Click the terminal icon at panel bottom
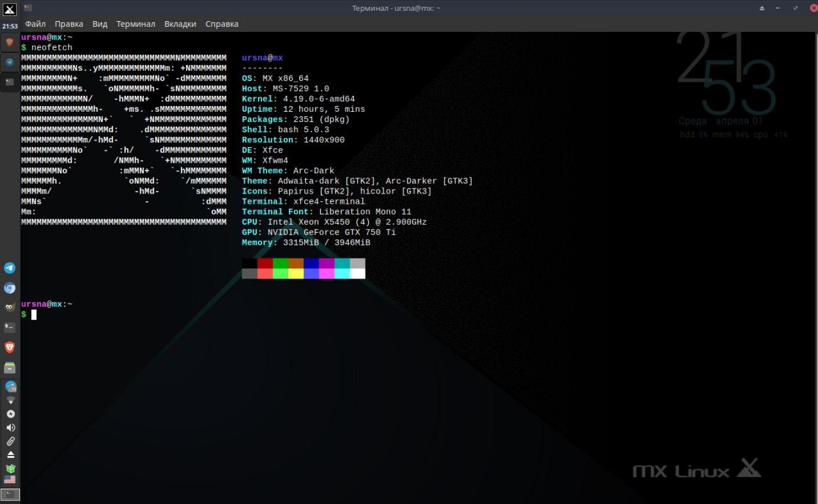 (10, 494)
